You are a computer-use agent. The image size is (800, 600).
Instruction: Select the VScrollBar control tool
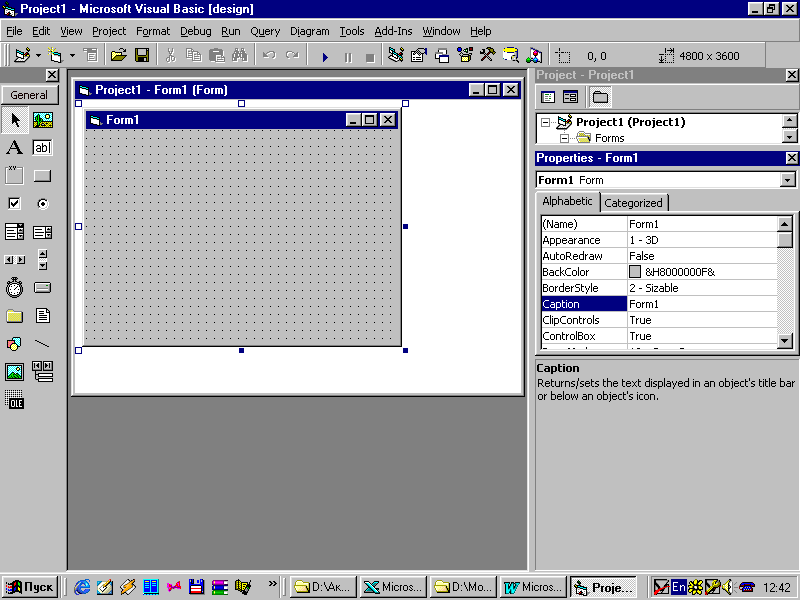pyautogui.click(x=43, y=260)
